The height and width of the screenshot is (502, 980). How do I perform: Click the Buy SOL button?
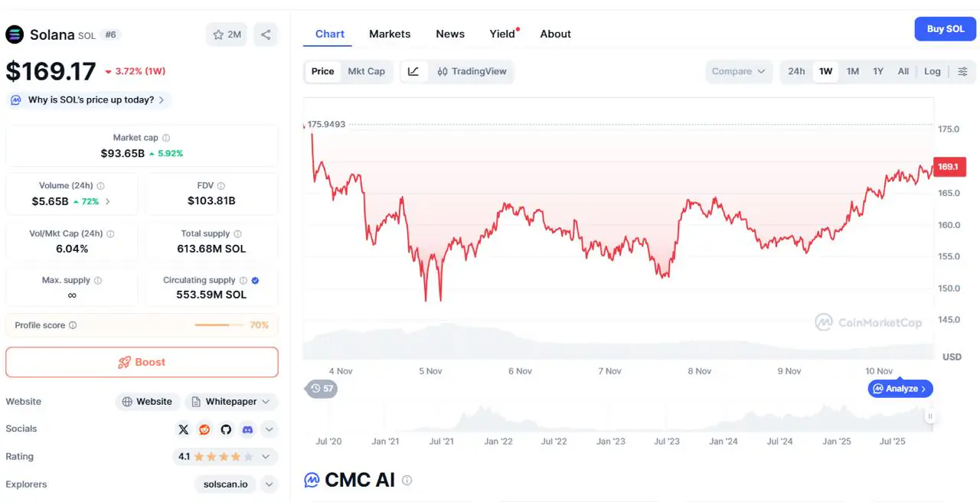(946, 29)
